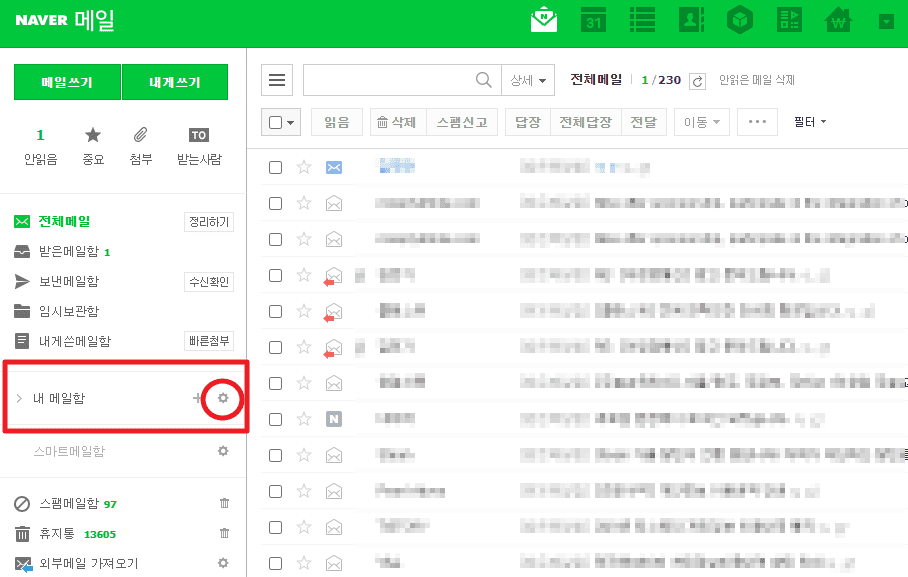Show mails with attachments via 첨부 clip
Image resolution: width=908 pixels, height=577 pixels.
click(x=141, y=147)
